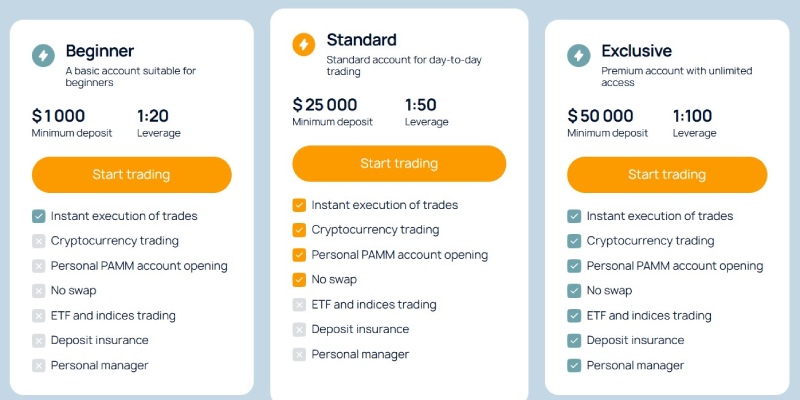Screen dimensions: 800x400
Task: Toggle Standard's No swap orange checkbox
Action: 299,280
